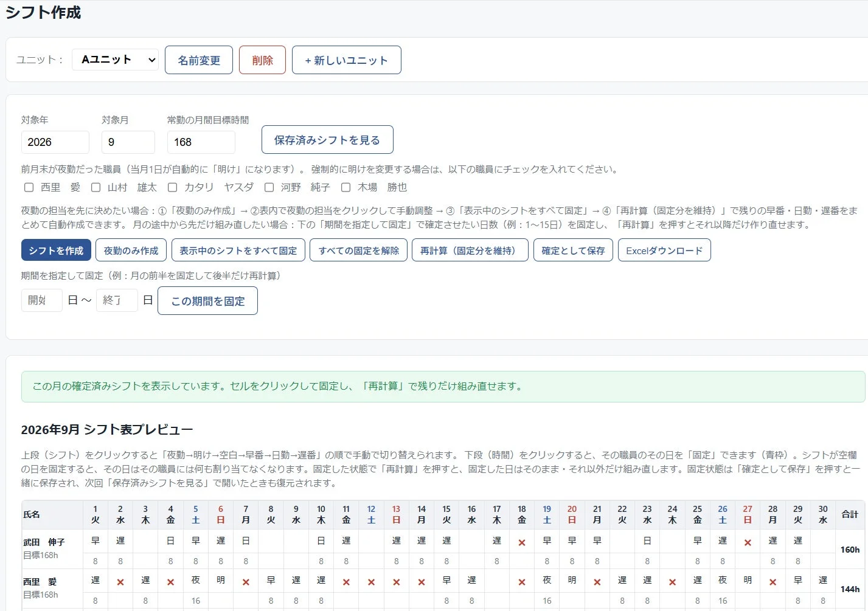
Task: Check the 河野 純子 checkbox
Action: 269,187
